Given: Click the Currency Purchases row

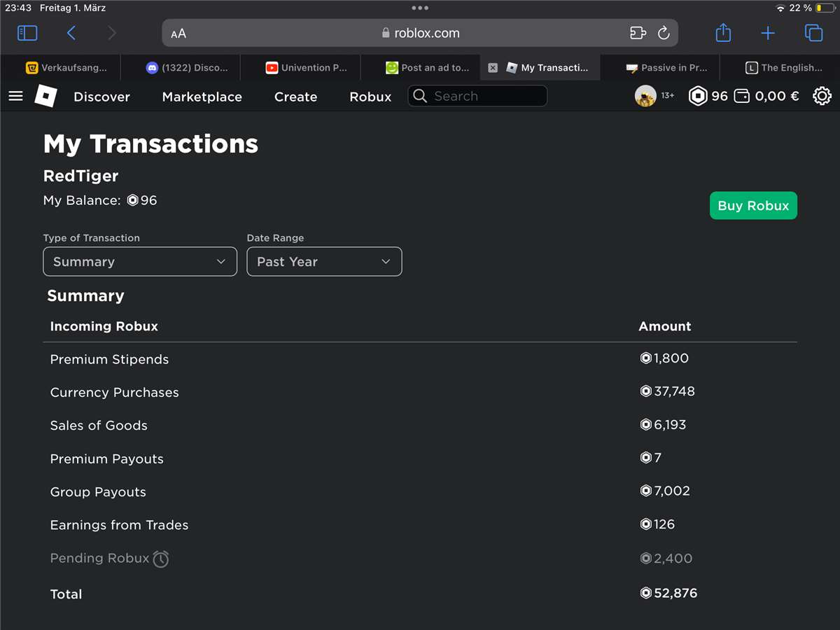Looking at the screenshot, I should coord(420,392).
